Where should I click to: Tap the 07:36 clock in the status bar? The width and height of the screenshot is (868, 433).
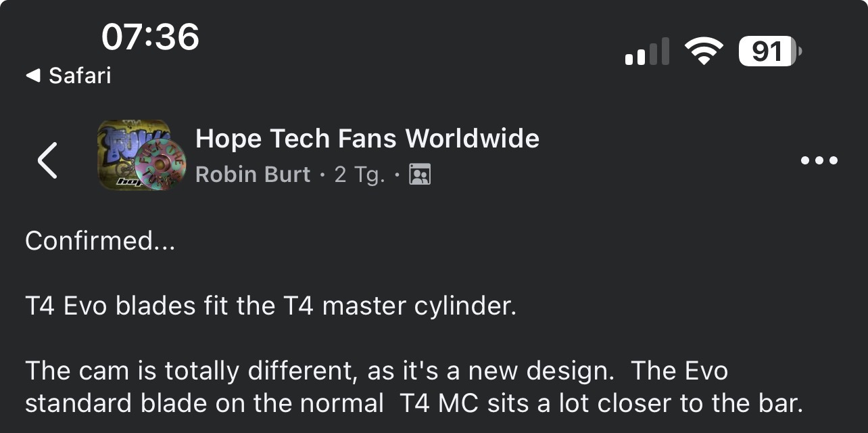pyautogui.click(x=150, y=37)
